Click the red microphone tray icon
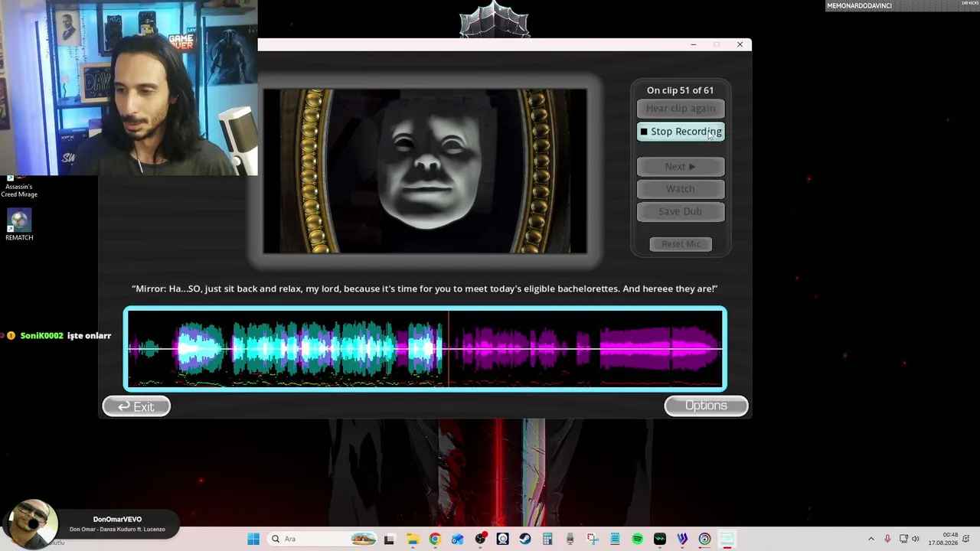Viewport: 980px width, 551px height. click(x=887, y=539)
